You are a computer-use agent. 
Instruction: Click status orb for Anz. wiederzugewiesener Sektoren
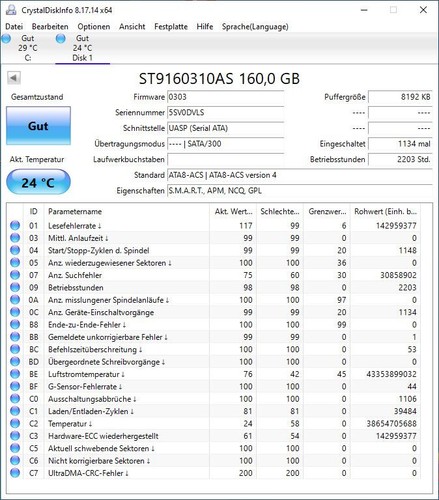[x=15, y=263]
